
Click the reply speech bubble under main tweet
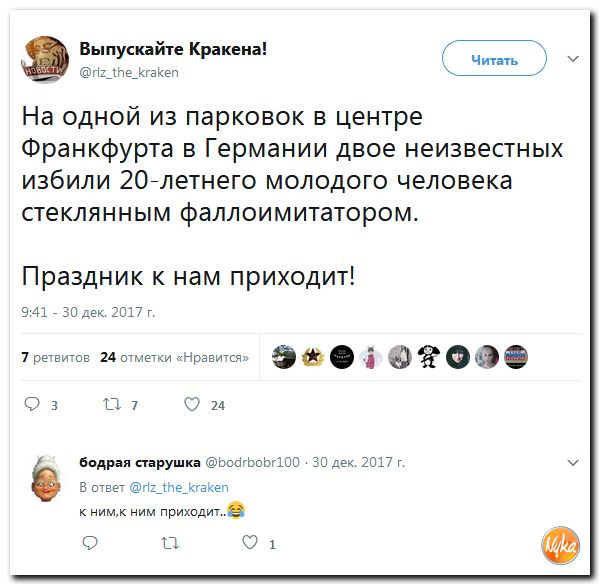pos(32,404)
